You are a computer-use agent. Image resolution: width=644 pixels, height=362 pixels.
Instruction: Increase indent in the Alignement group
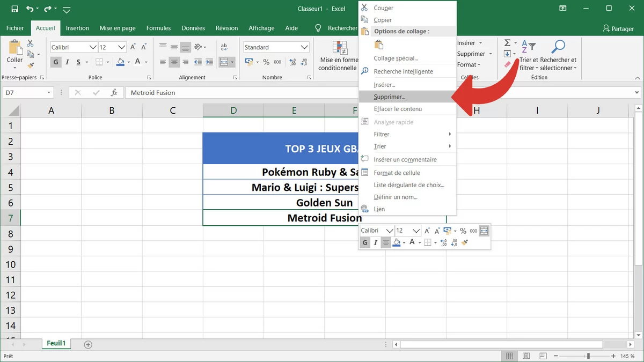[x=210, y=62]
